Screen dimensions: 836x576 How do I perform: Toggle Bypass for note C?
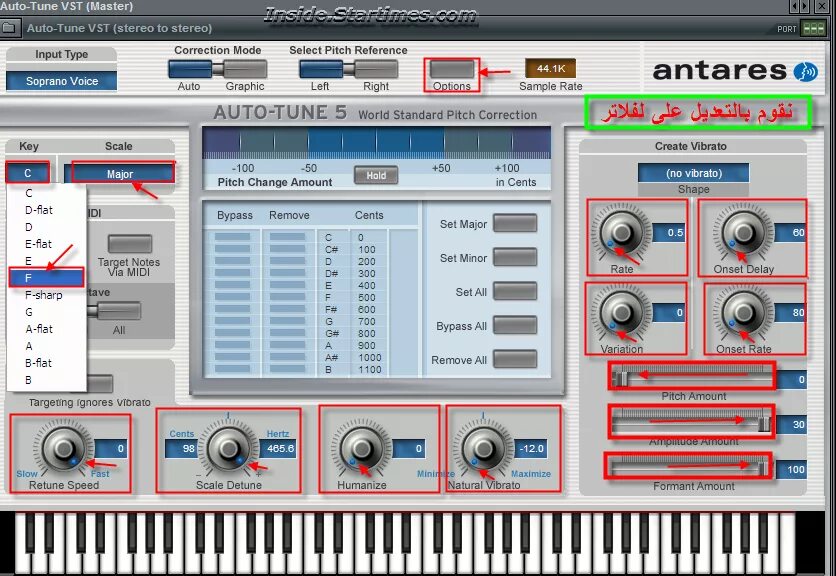click(x=232, y=237)
